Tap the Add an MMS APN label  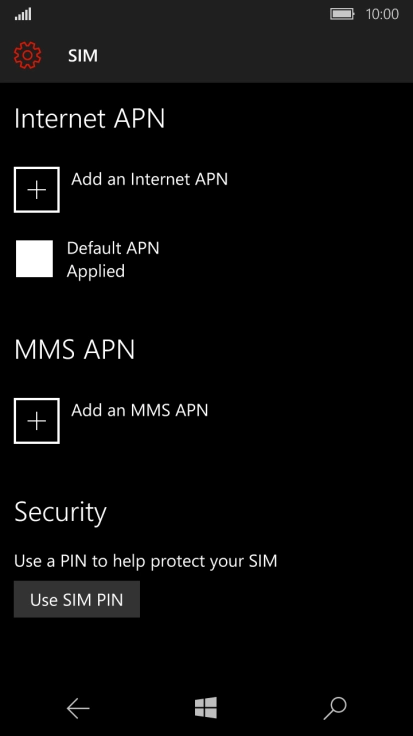(139, 410)
